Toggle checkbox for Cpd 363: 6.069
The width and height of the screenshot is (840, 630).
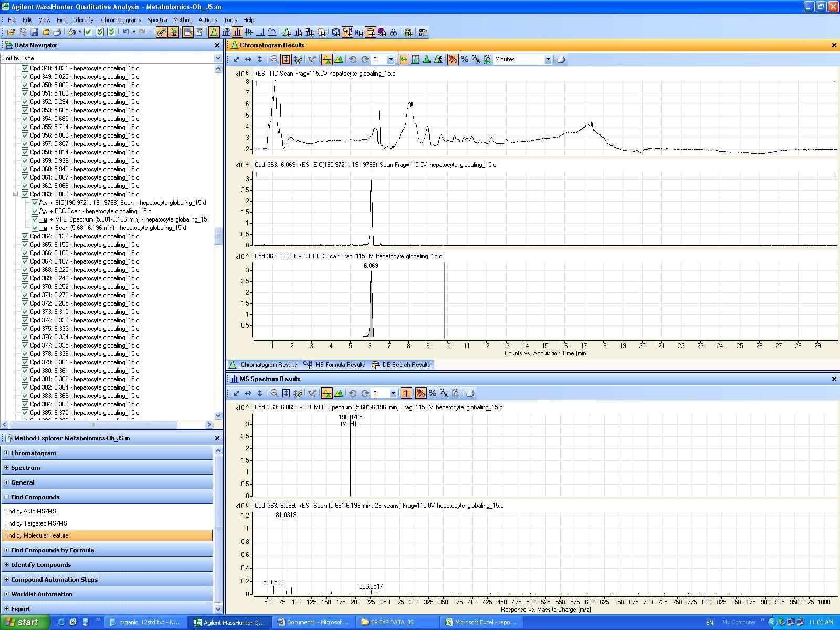(25, 194)
